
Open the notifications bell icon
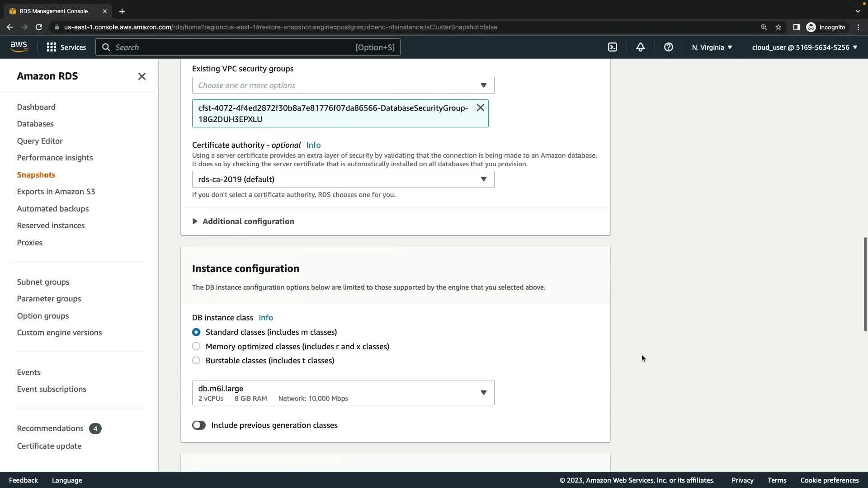point(640,47)
